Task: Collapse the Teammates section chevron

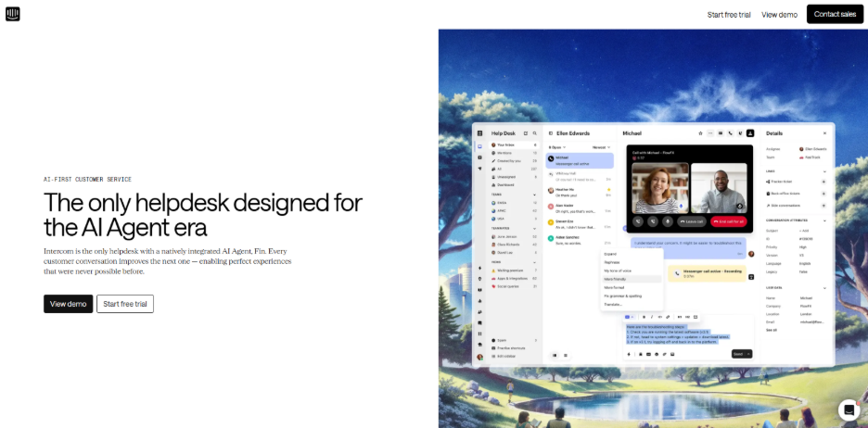Action: tap(534, 228)
